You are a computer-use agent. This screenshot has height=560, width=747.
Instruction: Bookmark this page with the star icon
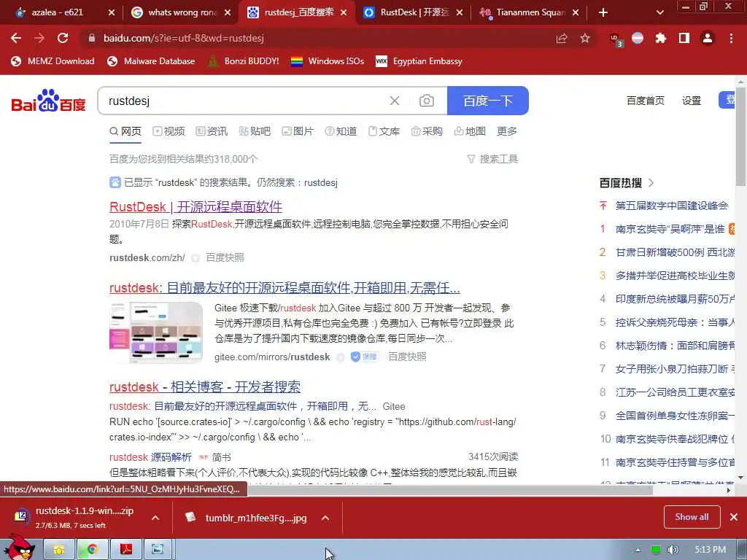coord(585,38)
